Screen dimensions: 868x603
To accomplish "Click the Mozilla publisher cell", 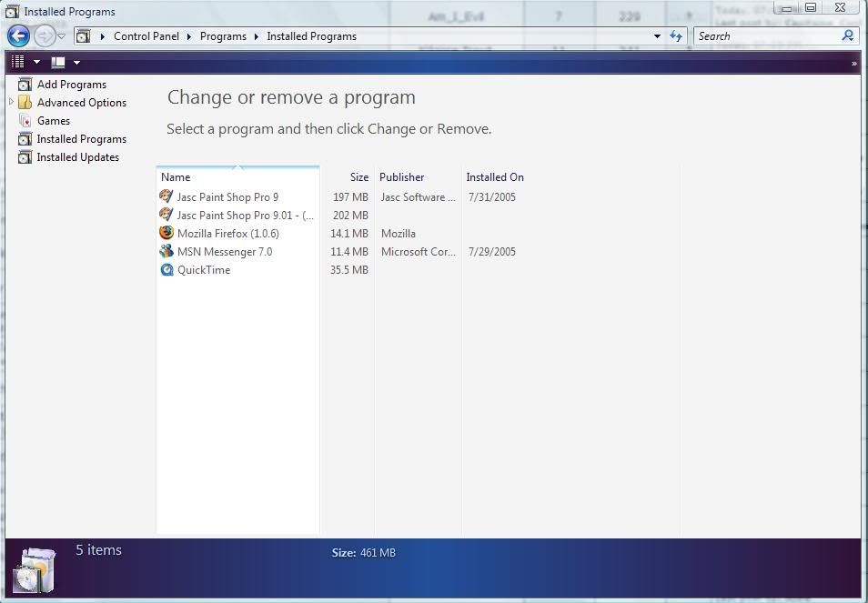I will (398, 234).
